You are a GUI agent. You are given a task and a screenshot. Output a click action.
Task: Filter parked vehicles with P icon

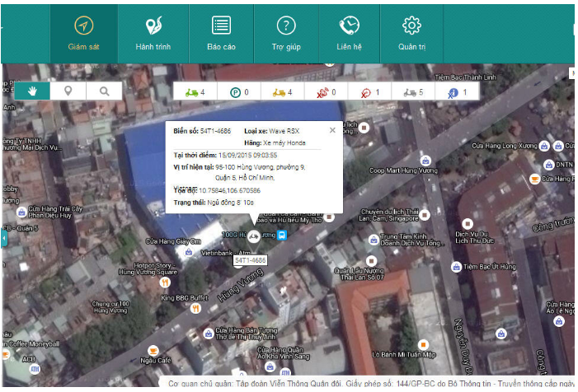coord(238,91)
